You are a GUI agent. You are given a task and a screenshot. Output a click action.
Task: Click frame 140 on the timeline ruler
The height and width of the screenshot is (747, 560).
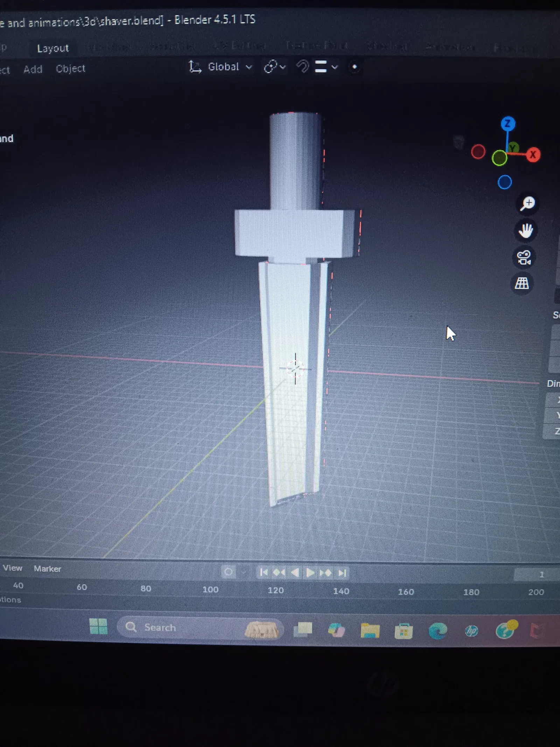coord(341,591)
